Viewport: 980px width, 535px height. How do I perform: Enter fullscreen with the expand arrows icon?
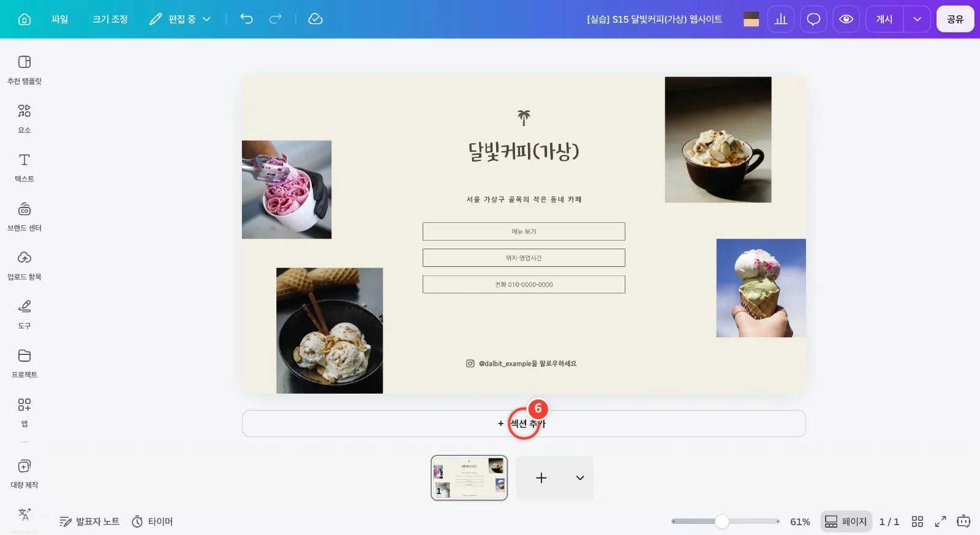click(940, 522)
